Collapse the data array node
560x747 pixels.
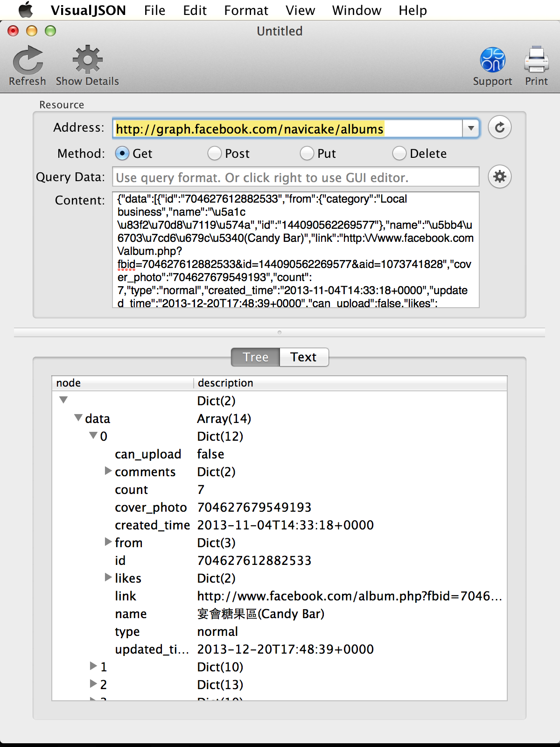[x=78, y=418]
